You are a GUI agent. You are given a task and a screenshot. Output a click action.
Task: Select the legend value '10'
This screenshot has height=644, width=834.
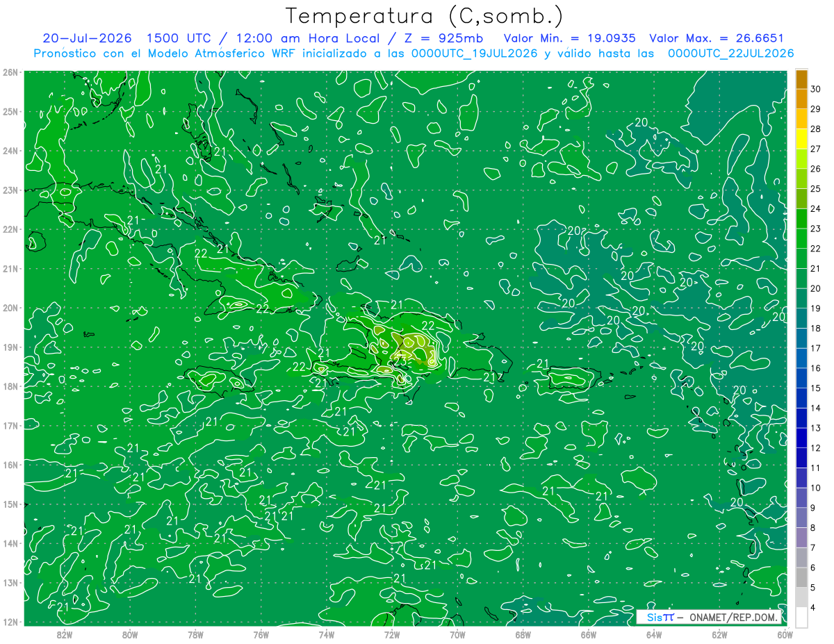click(815, 488)
